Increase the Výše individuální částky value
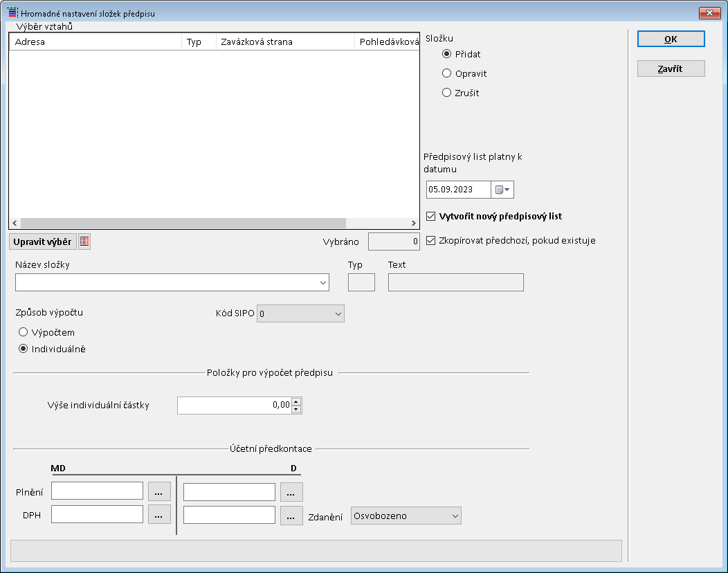 [297, 401]
